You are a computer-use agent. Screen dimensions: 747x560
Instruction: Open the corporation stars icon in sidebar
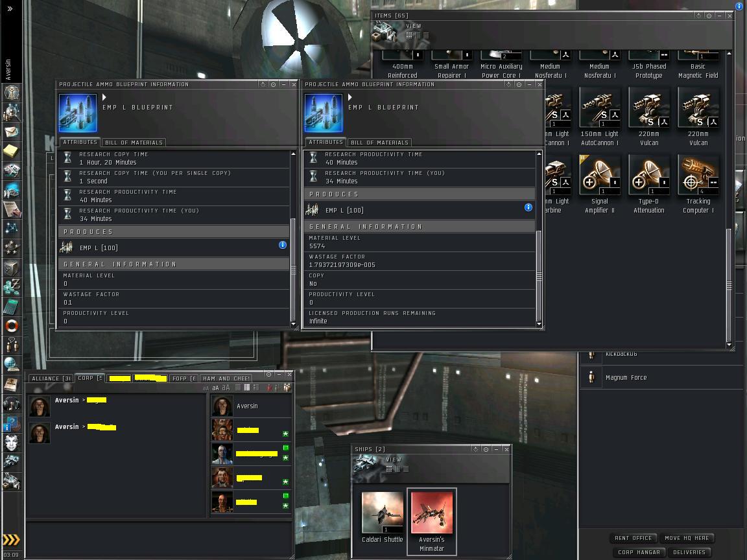12,248
